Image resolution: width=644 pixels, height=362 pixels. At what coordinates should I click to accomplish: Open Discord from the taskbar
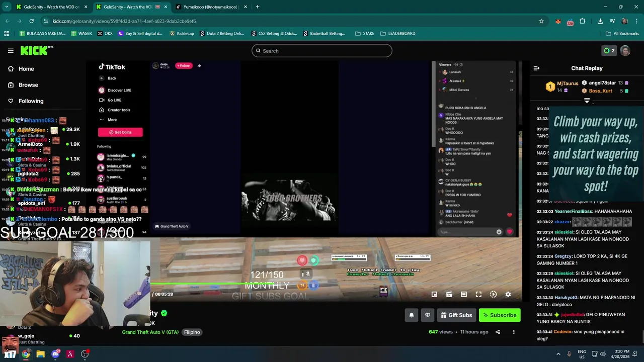pyautogui.click(x=55, y=354)
